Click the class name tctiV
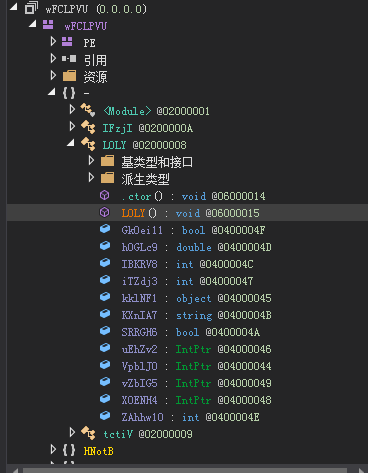The height and width of the screenshot is (473, 368). click(118, 434)
